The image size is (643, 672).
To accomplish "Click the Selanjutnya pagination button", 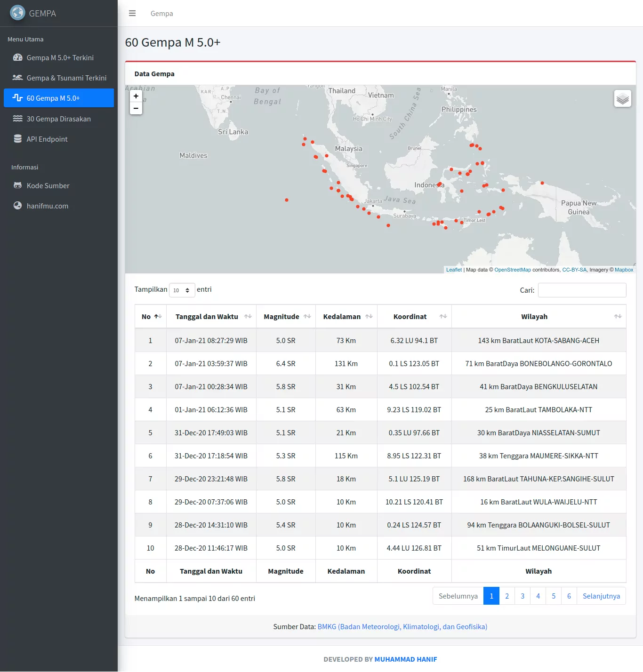I will click(x=601, y=596).
